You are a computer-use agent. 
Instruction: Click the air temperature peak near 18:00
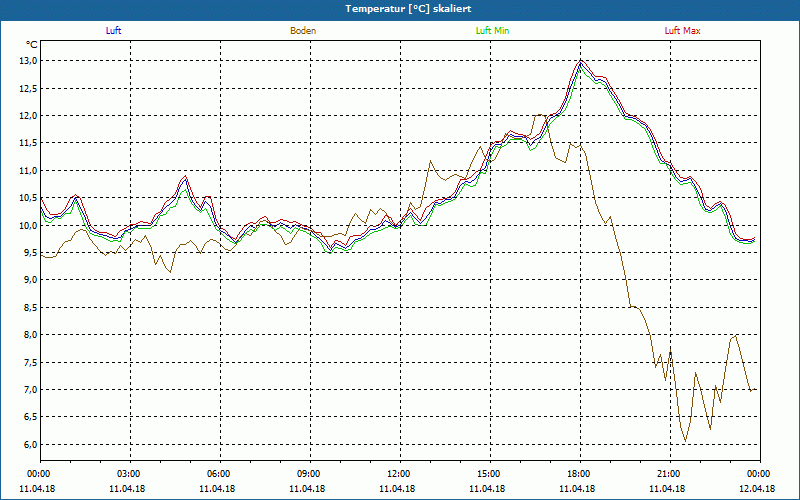tap(581, 61)
